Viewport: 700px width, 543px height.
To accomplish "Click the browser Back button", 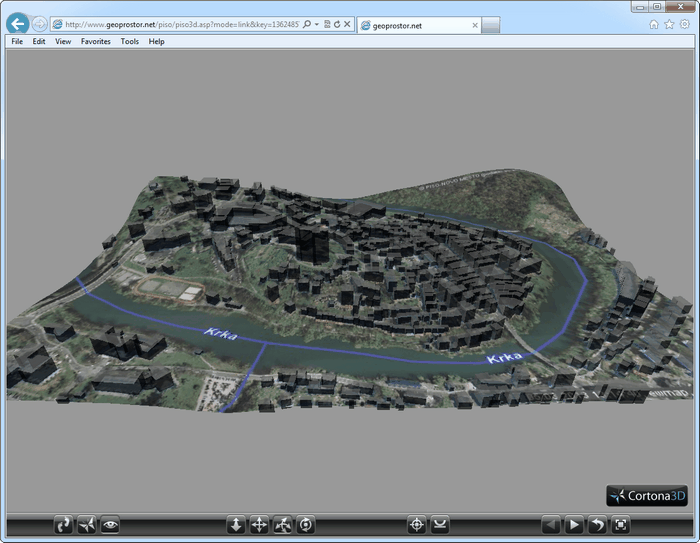I will click(x=17, y=24).
